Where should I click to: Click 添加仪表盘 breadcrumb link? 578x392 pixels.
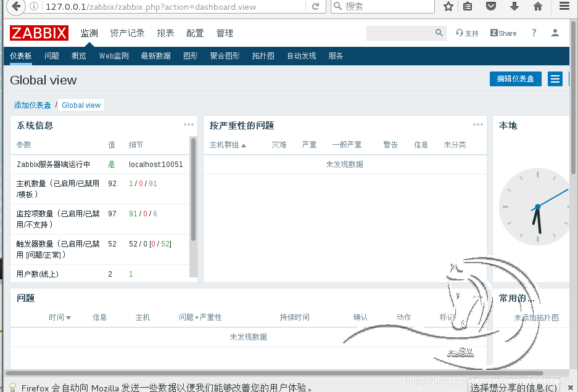pyautogui.click(x=33, y=105)
